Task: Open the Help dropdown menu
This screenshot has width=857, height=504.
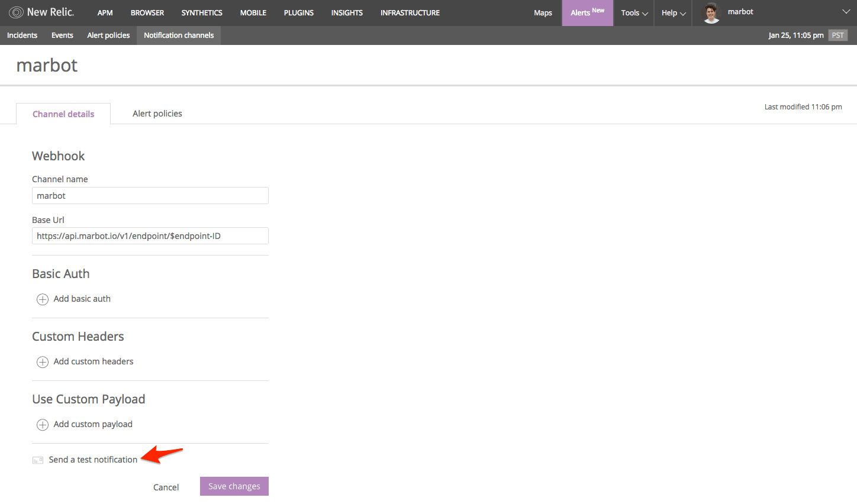Action: (x=674, y=12)
